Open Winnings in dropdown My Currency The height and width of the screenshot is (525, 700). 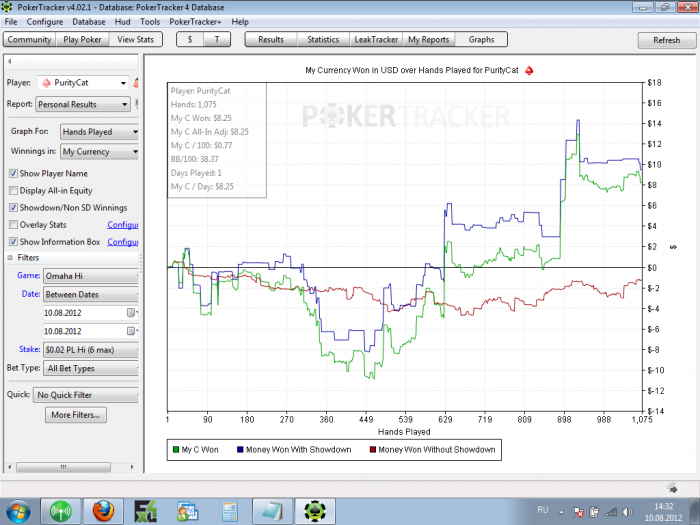pyautogui.click(x=99, y=152)
